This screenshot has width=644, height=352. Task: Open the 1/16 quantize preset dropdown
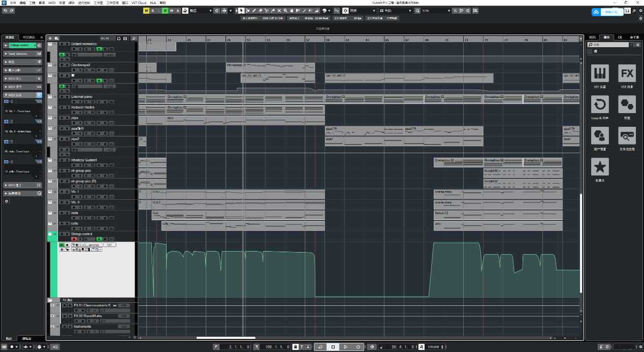click(x=449, y=11)
